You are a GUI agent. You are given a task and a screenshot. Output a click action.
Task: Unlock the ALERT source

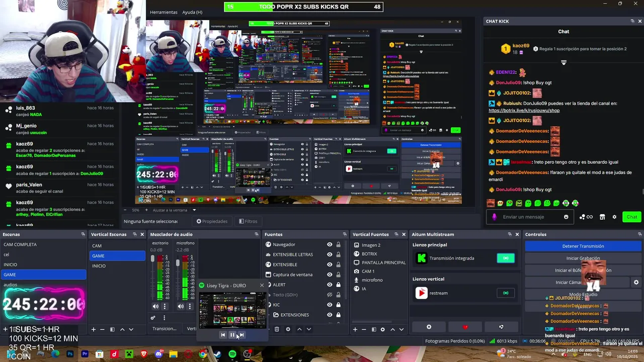(x=338, y=285)
